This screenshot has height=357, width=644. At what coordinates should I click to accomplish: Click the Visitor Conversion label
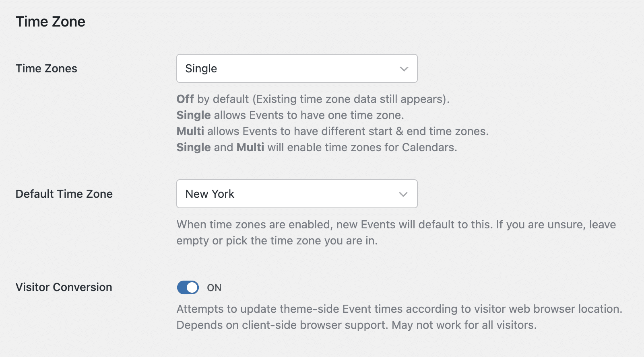tap(63, 287)
